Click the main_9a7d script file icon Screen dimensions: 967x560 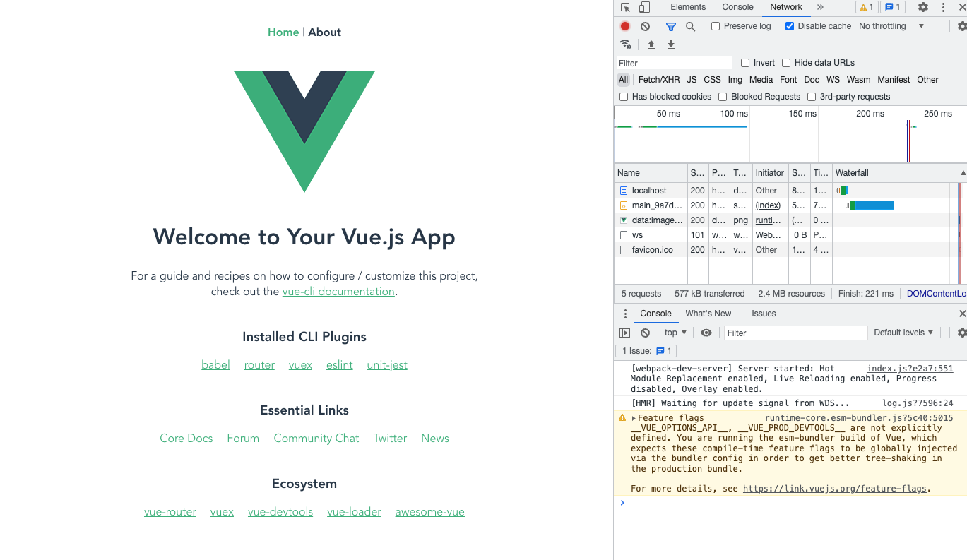(624, 205)
